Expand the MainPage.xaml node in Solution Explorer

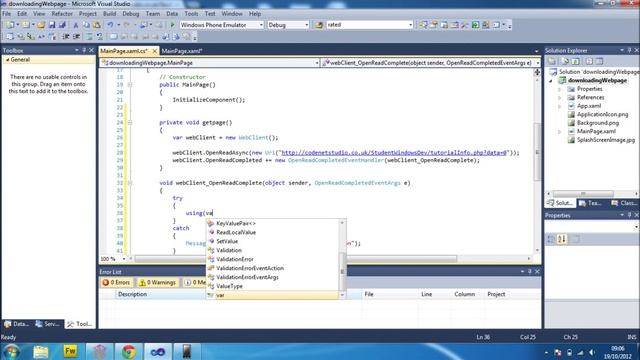560,131
